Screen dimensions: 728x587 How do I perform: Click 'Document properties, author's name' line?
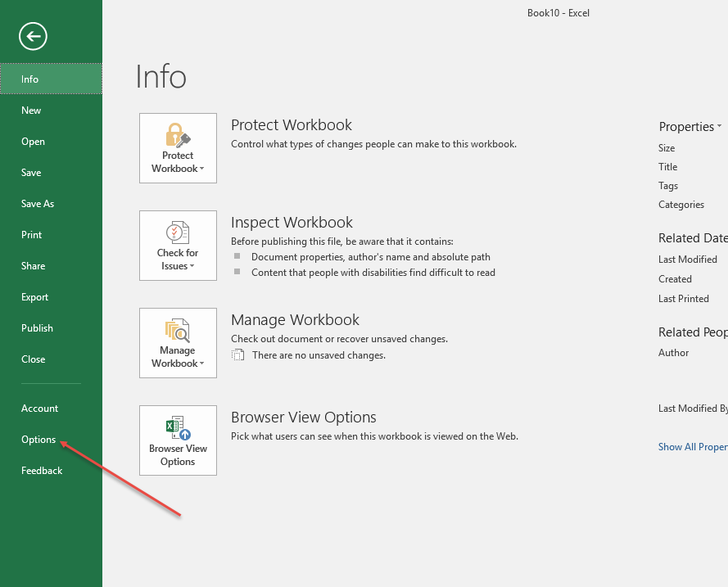(x=370, y=257)
